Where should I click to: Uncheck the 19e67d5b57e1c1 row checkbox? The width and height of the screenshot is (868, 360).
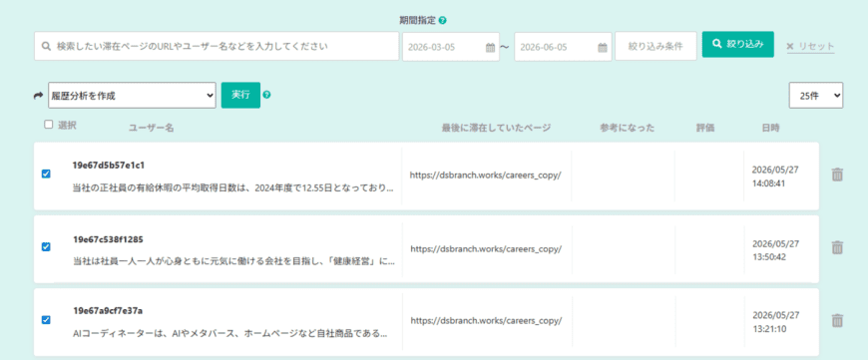[46, 174]
